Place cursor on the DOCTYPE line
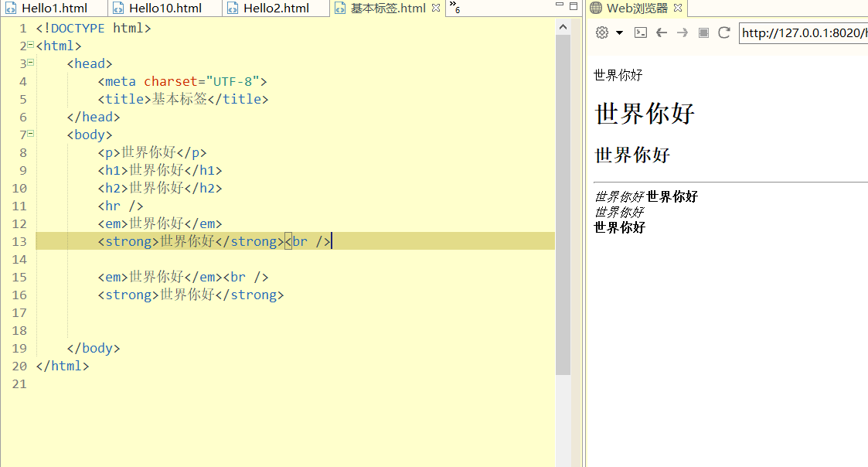Viewport: 868px width, 467px height. pyautogui.click(x=94, y=29)
